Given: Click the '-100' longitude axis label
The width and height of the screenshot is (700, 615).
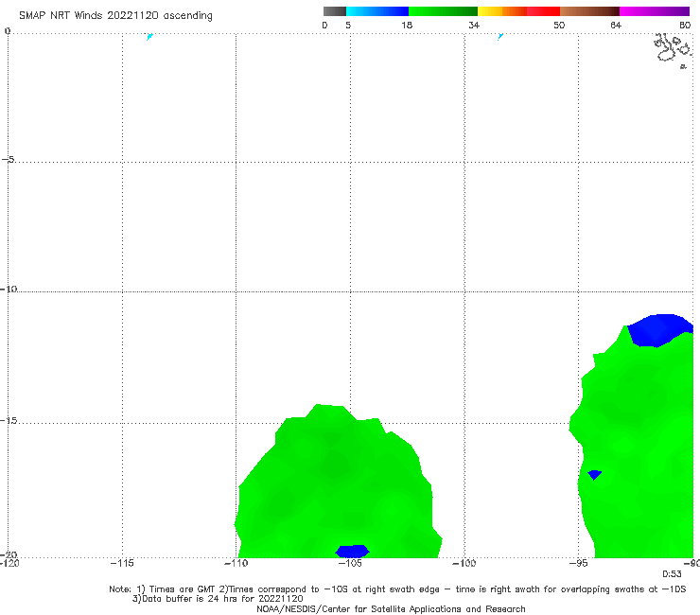Looking at the screenshot, I should (464, 563).
